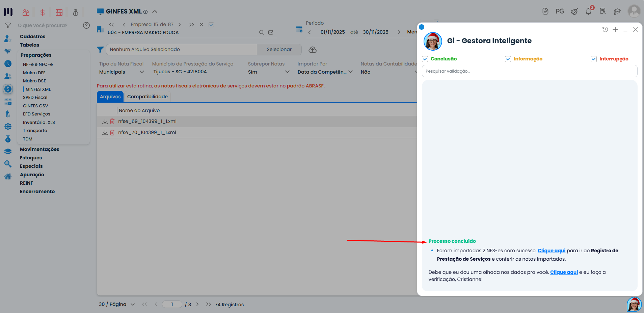The height and width of the screenshot is (313, 644).
Task: Delete the nfse_69_104399_1_1.xml file via trash icon
Action: click(112, 121)
